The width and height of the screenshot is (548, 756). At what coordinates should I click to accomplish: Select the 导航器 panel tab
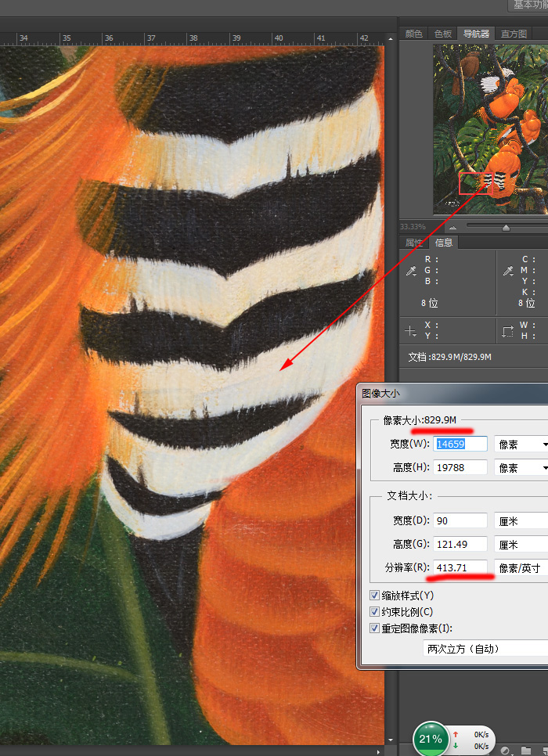[x=476, y=34]
